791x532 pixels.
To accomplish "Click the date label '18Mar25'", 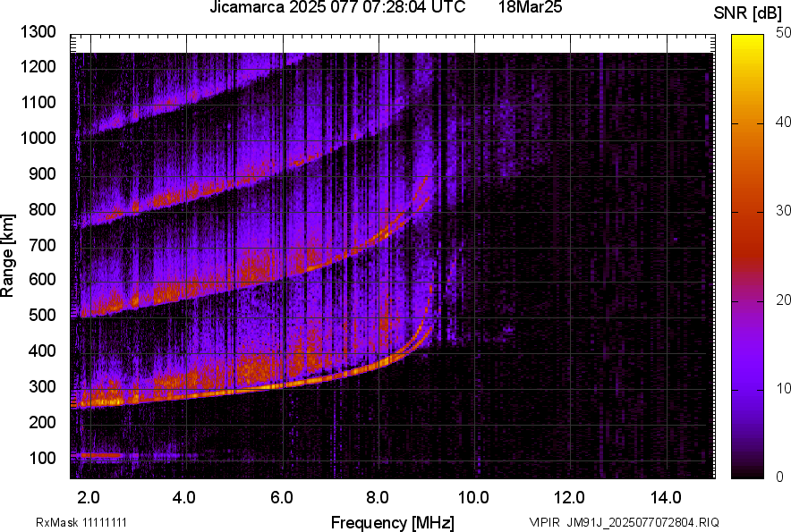I will point(531,7).
